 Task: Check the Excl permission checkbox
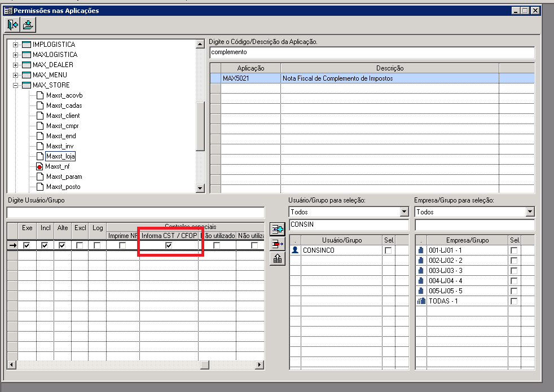coord(80,245)
